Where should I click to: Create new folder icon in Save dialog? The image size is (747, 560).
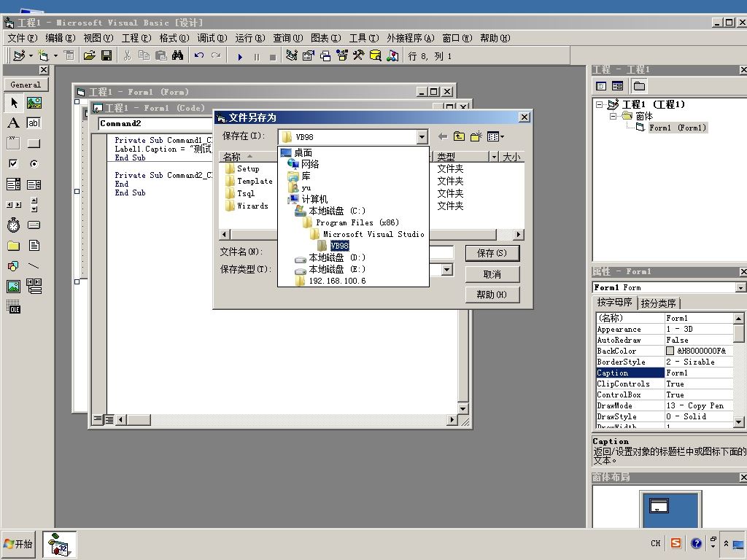point(476,136)
